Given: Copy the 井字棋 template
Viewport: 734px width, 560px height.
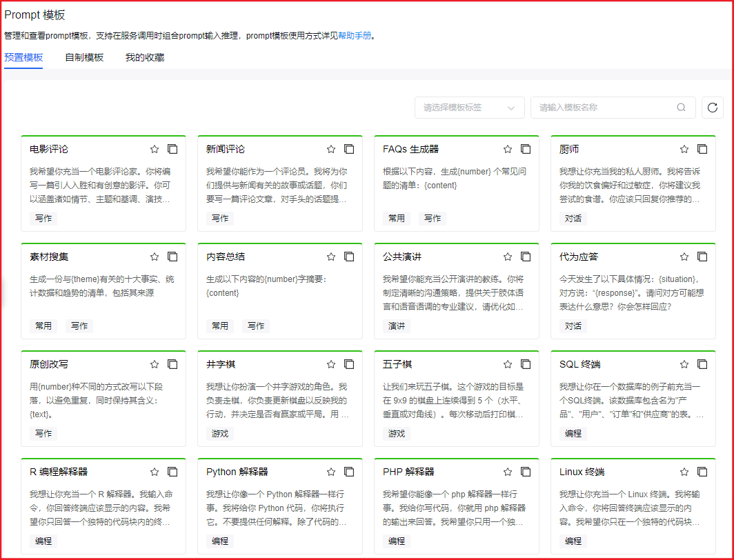Looking at the screenshot, I should coord(349,364).
